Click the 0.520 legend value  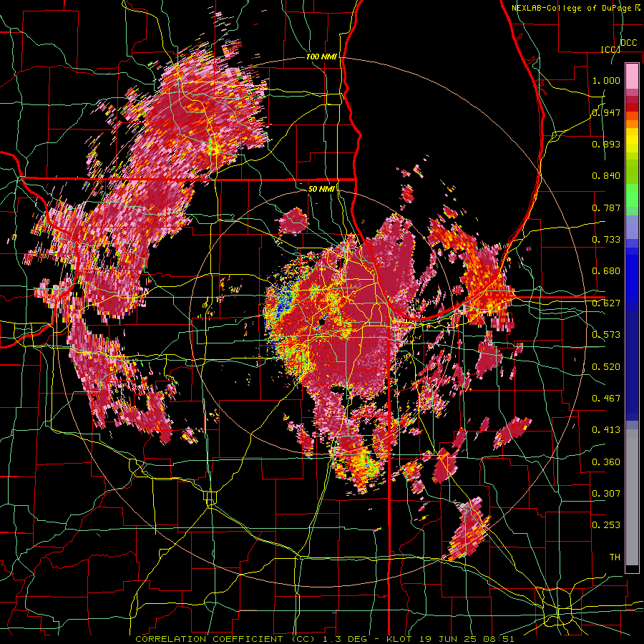[x=606, y=367]
